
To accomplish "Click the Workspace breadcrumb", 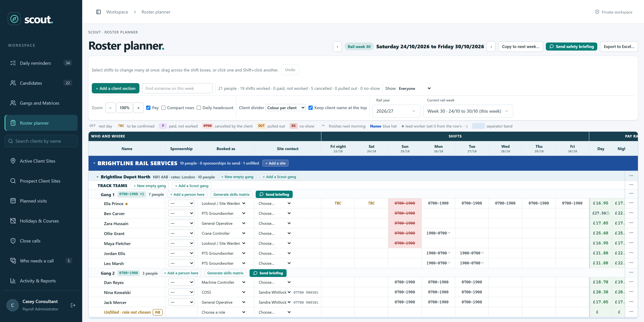I will [x=117, y=12].
